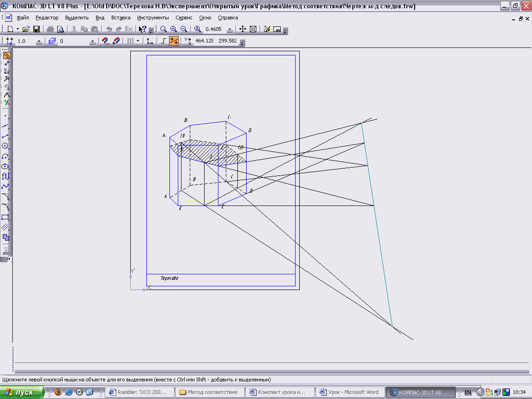The height and width of the screenshot is (399, 532).
Task: Toggle the highlighted snapping mode button
Action: click(174, 41)
